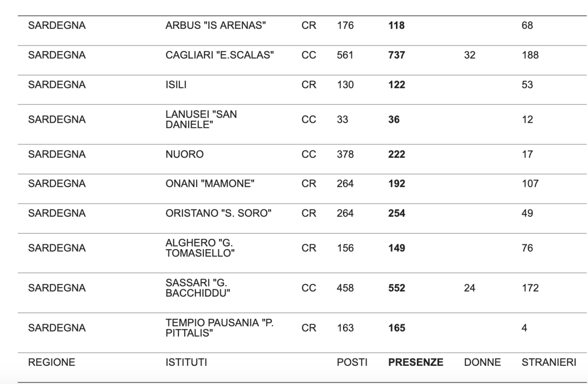Click the POSTI column label
This screenshot has height=384, width=588.
(352, 363)
